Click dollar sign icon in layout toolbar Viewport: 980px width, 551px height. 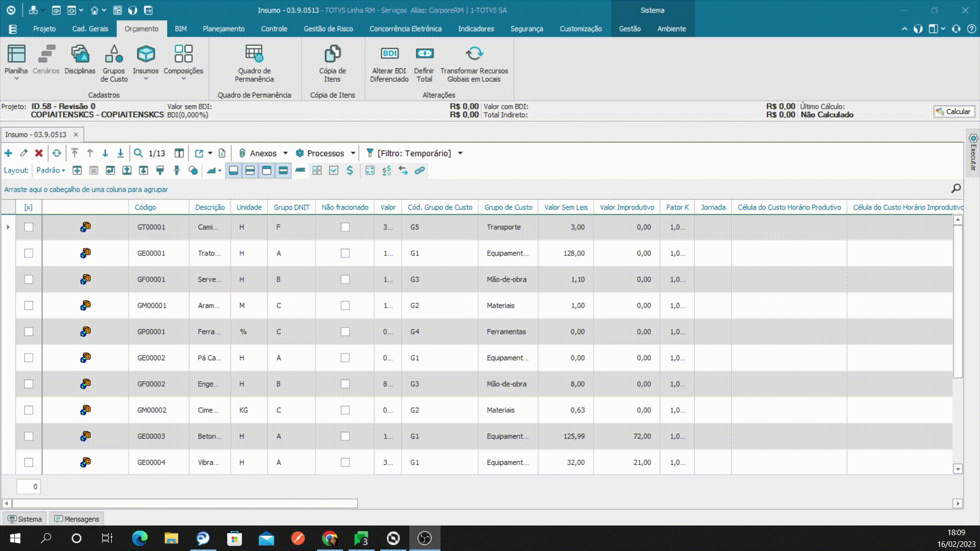coord(350,170)
